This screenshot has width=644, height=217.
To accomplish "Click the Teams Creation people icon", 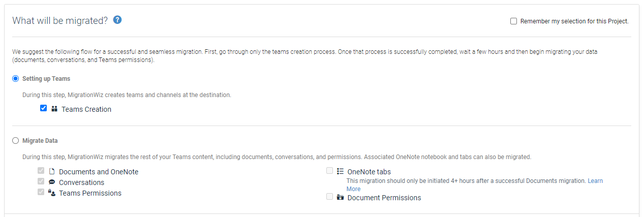I will pos(54,109).
